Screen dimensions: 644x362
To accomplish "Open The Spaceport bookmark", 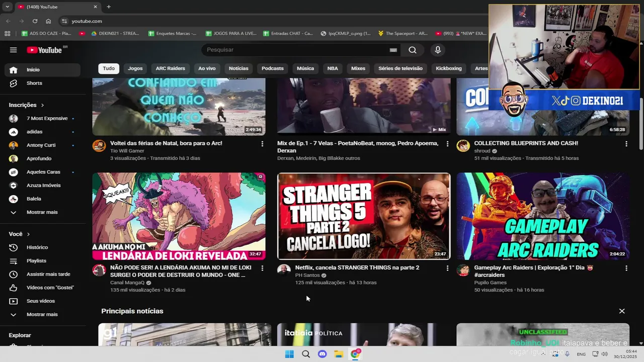I will click(x=403, y=34).
